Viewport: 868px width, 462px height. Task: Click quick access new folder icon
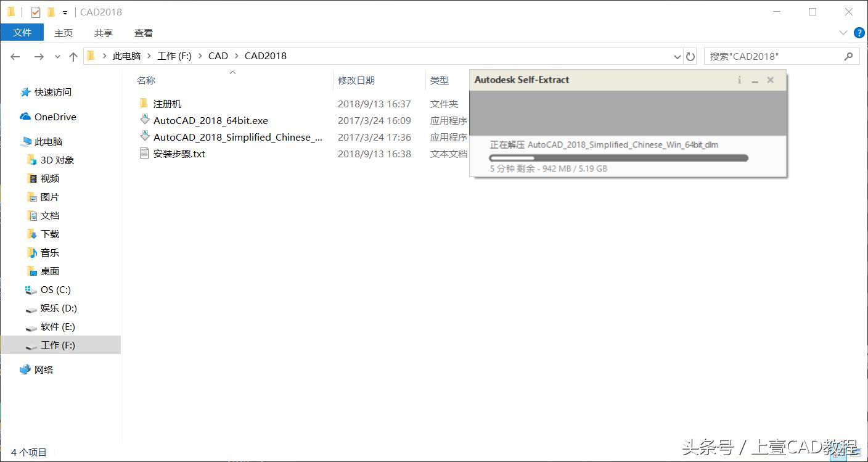(51, 12)
